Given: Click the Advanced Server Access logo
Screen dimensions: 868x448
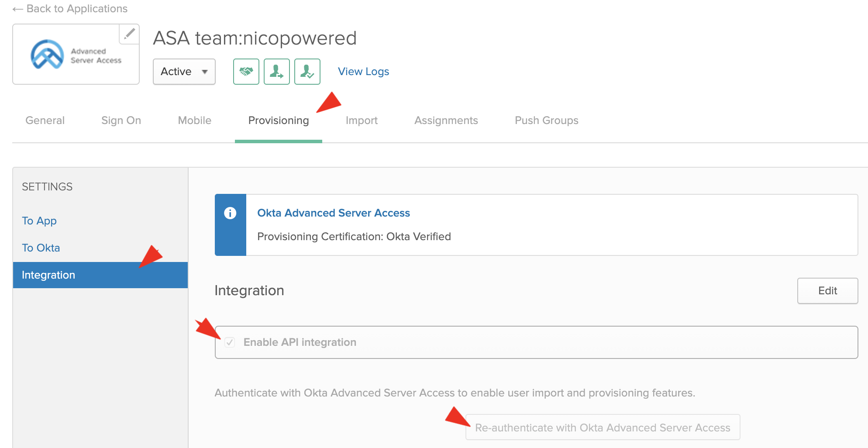Looking at the screenshot, I should [76, 55].
